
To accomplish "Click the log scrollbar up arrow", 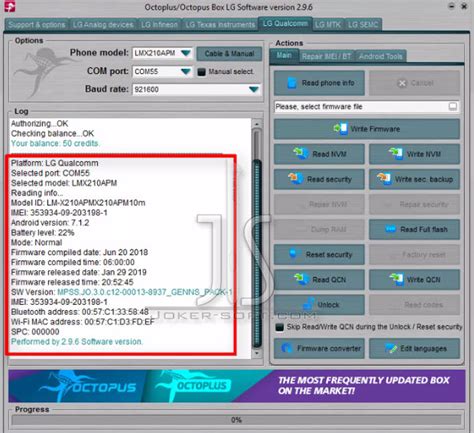I will (256, 124).
